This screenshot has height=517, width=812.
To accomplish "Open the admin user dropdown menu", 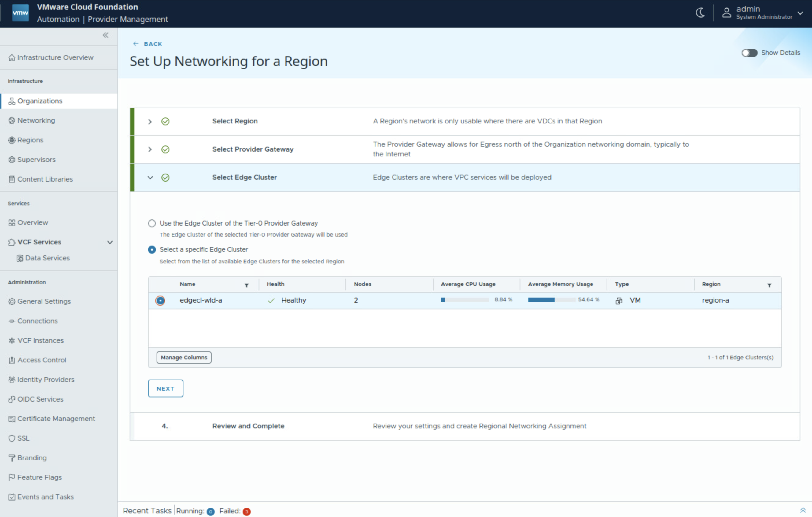I will click(800, 13).
